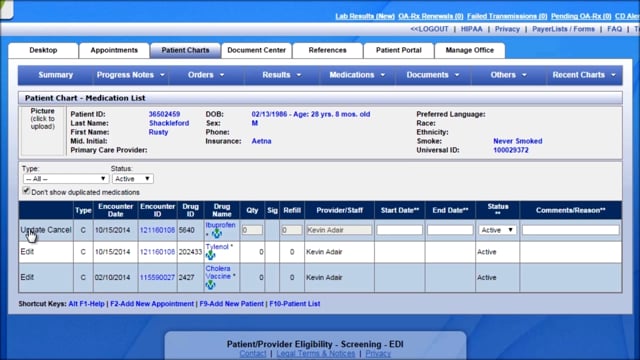The image size is (640, 360).
Task: Open PayerLists / Forms link
Action: pyautogui.click(x=563, y=29)
